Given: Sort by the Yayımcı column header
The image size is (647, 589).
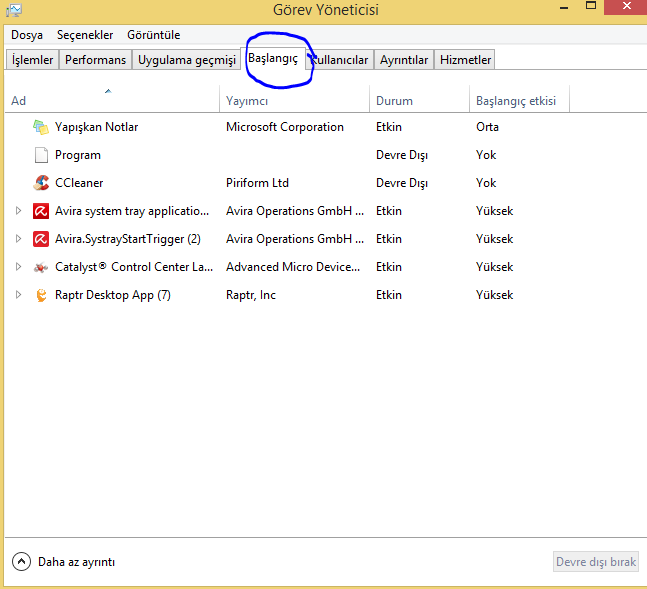Looking at the screenshot, I should coord(294,99).
